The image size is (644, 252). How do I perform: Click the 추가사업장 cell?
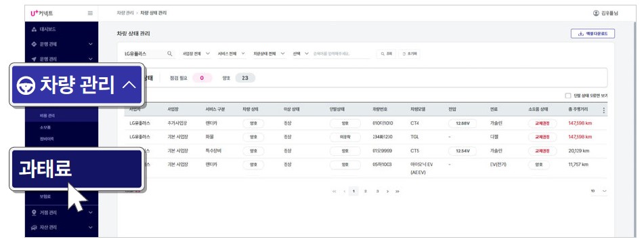pos(177,123)
